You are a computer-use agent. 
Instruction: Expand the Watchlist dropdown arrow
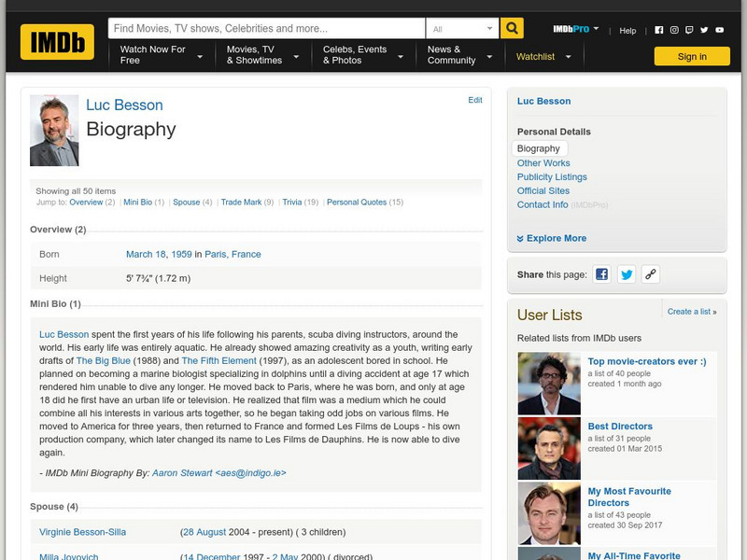568,55
